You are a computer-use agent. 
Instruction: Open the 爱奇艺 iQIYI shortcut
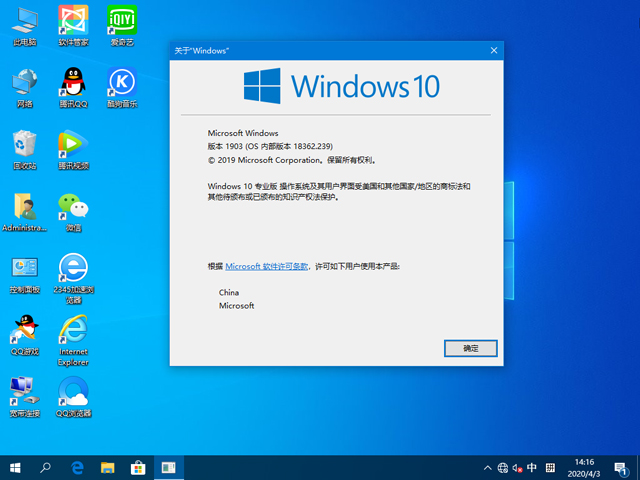click(122, 26)
